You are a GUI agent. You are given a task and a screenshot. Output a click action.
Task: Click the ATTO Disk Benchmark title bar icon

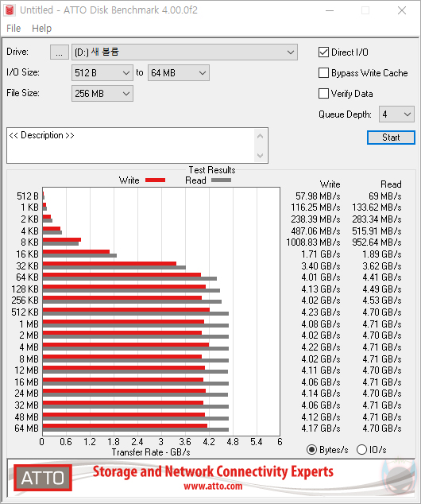10,10
